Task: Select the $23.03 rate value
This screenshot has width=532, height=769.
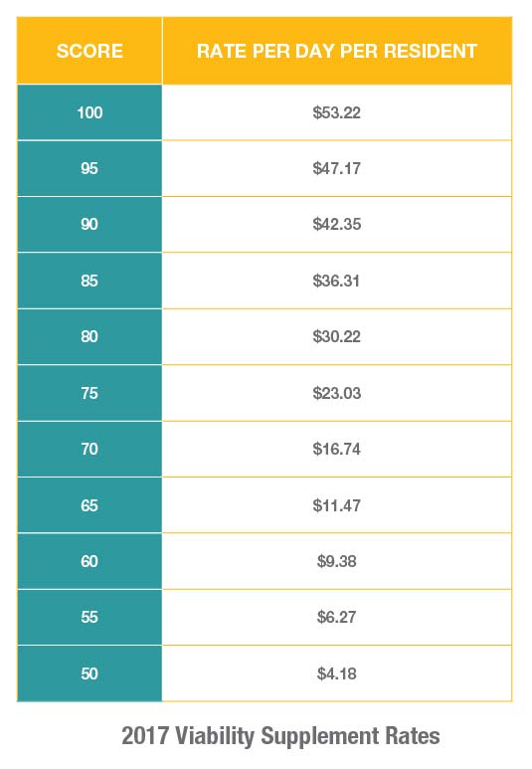Action: coord(337,393)
